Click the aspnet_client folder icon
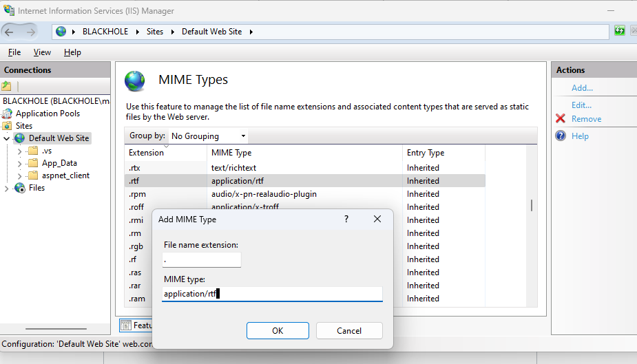Screen dimensions: 637x364 [33, 175]
